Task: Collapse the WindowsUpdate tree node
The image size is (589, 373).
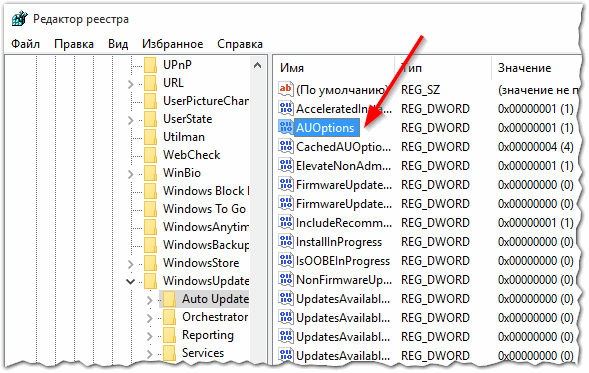Action: coord(130,281)
